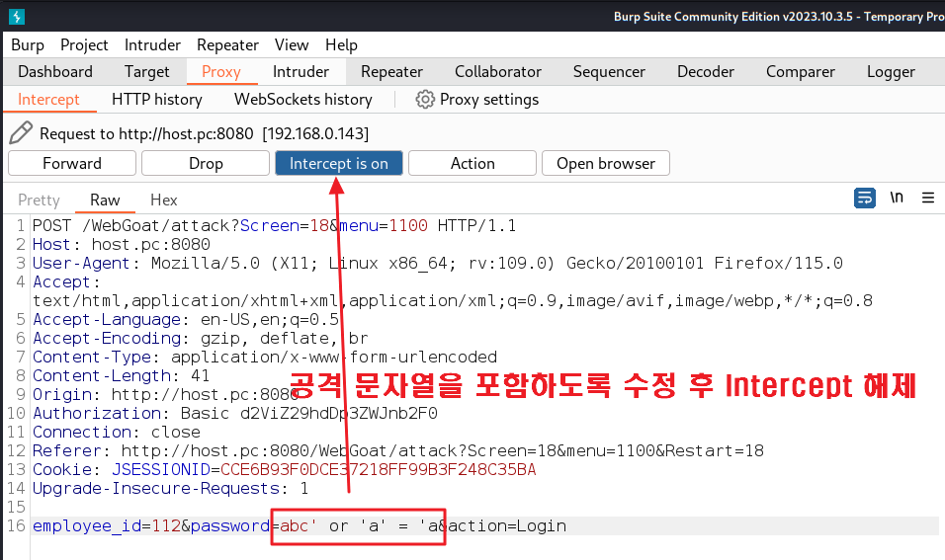Click the Burp Suite lightning logo icon
The height and width of the screenshot is (560, 945).
pyautogui.click(x=17, y=16)
